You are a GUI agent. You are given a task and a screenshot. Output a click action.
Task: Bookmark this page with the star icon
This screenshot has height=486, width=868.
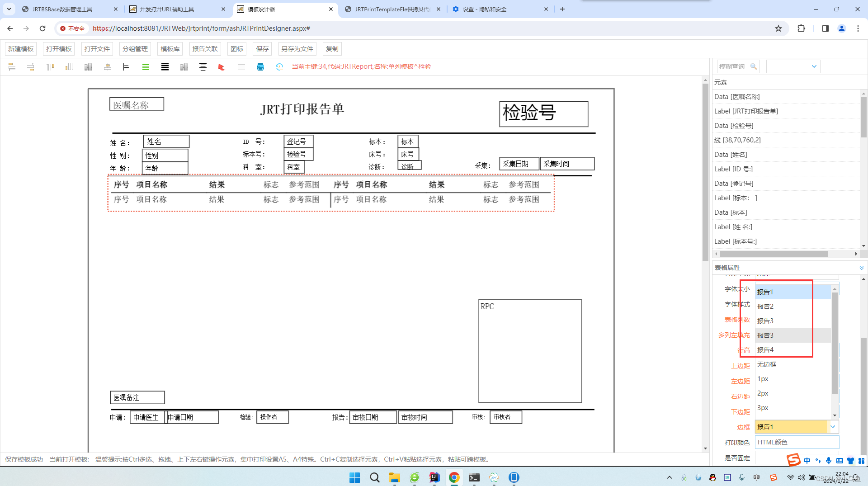(x=778, y=28)
